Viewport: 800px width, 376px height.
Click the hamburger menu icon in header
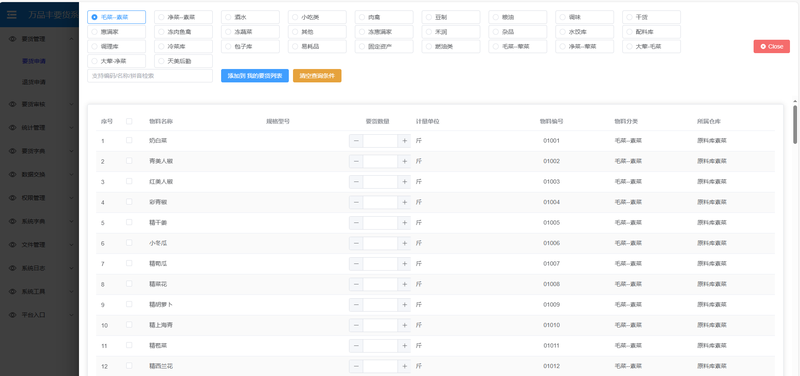pyautogui.click(x=12, y=14)
